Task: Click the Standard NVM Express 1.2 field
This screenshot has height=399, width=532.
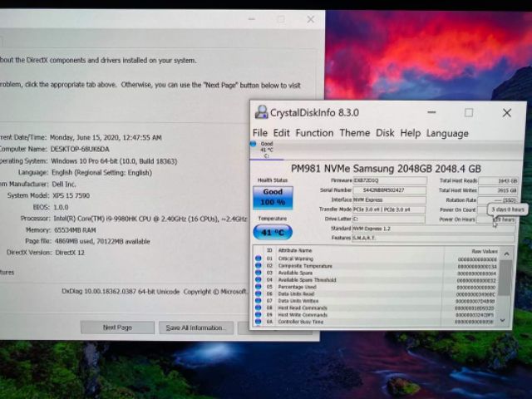Action: click(x=434, y=229)
